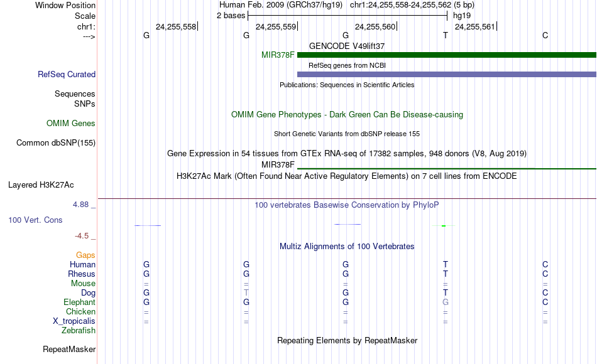Click the T base in reference sequence row
The height and width of the screenshot is (364, 597).
pyautogui.click(x=446, y=35)
